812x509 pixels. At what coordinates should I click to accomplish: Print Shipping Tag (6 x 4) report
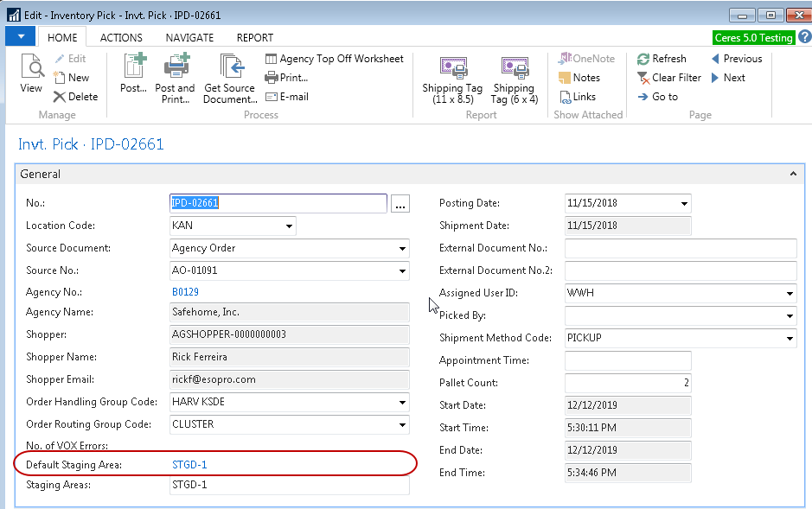514,78
